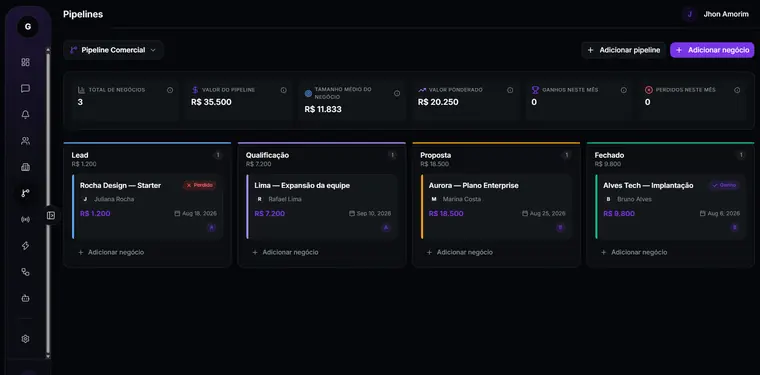Click the Lead column header
Viewport: 760px width, 375px height.
pos(80,155)
